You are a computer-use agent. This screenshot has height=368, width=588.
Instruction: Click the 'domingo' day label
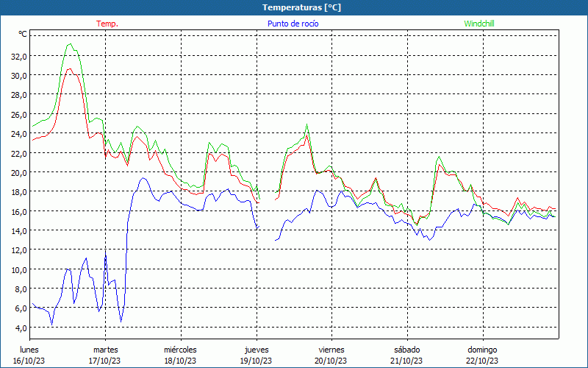pyautogui.click(x=482, y=350)
